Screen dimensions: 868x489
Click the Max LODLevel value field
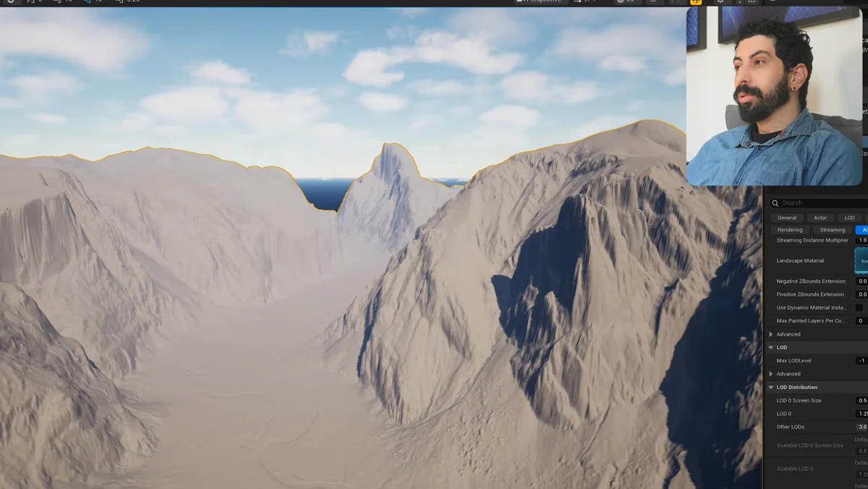pyautogui.click(x=861, y=360)
